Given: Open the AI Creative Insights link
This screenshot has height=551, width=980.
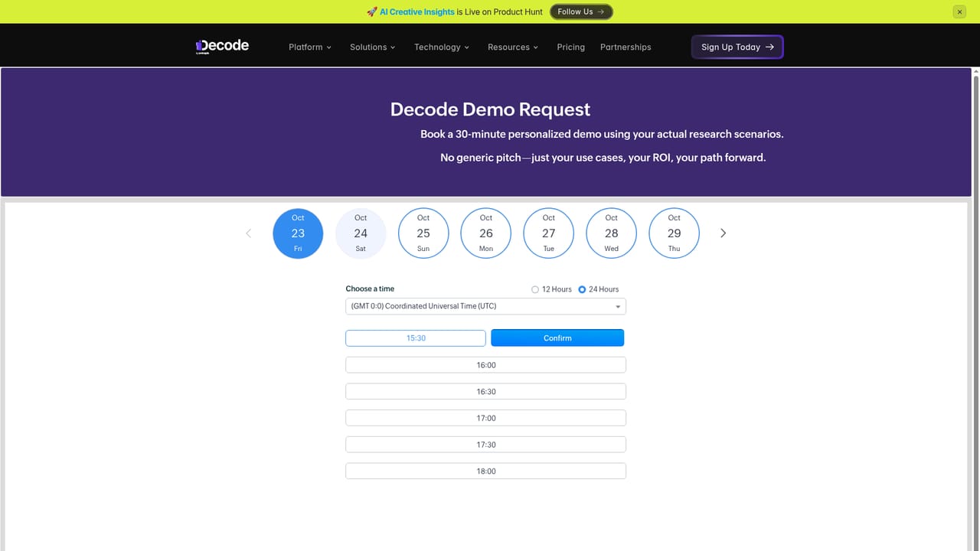Looking at the screenshot, I should [416, 11].
